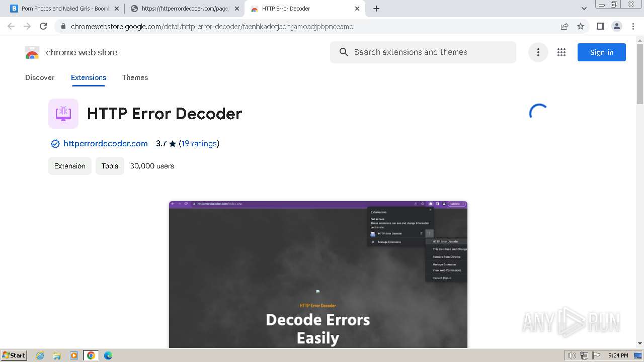Click the Extension category chip
This screenshot has width=644, height=362.
point(70,166)
